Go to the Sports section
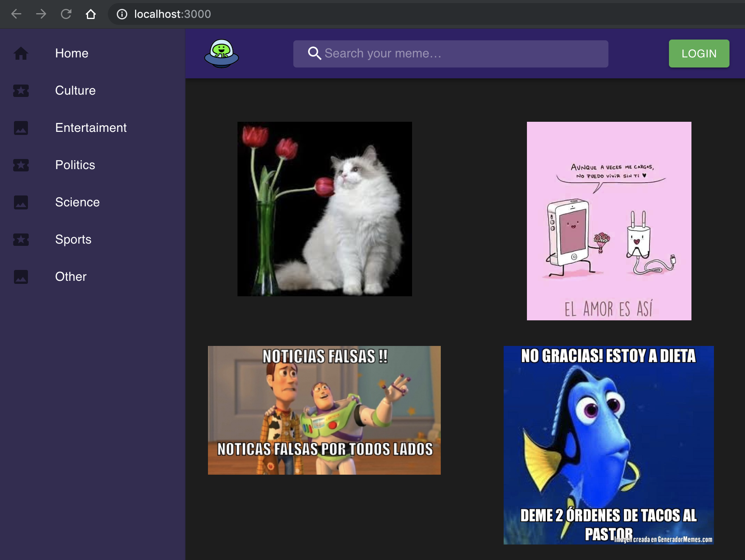This screenshot has height=560, width=745. (73, 240)
